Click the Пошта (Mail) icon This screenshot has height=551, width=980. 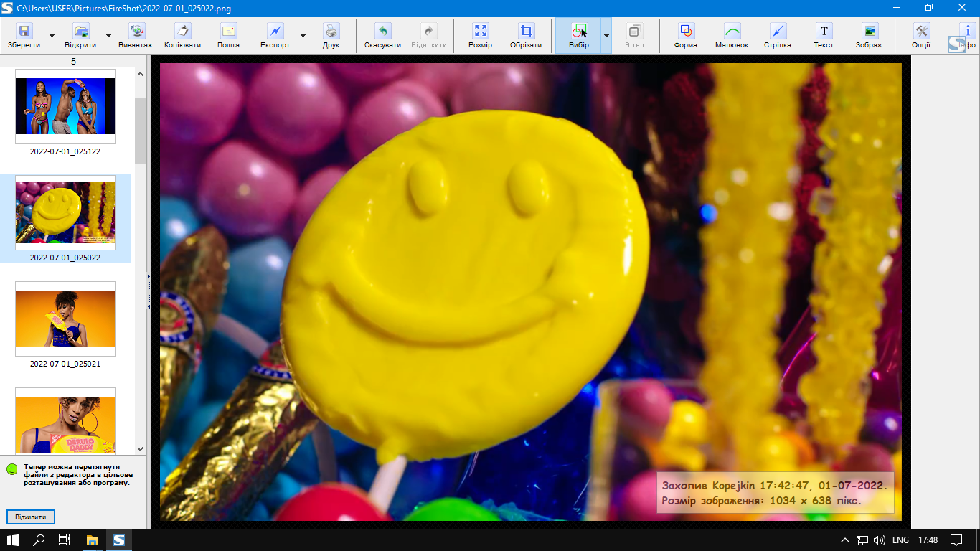coord(228,35)
